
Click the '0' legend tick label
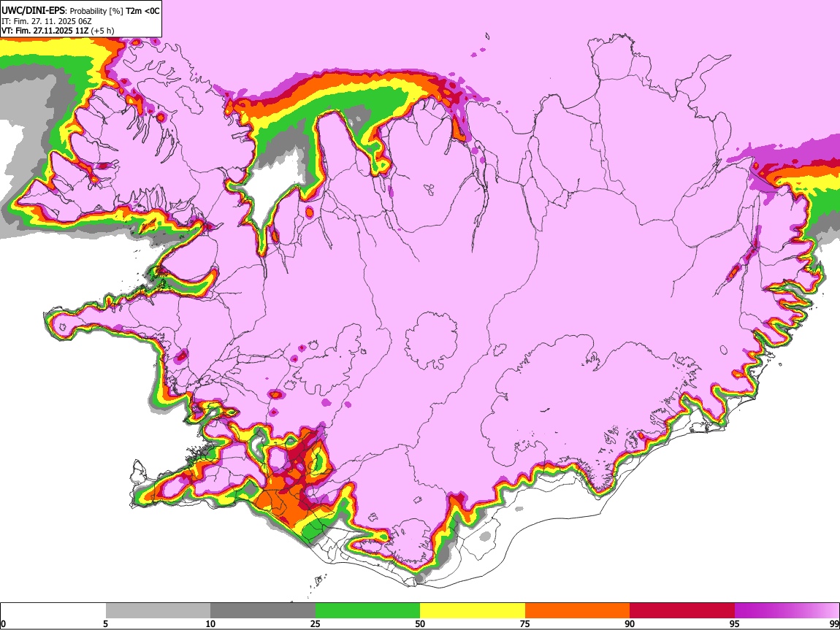pos(3,624)
